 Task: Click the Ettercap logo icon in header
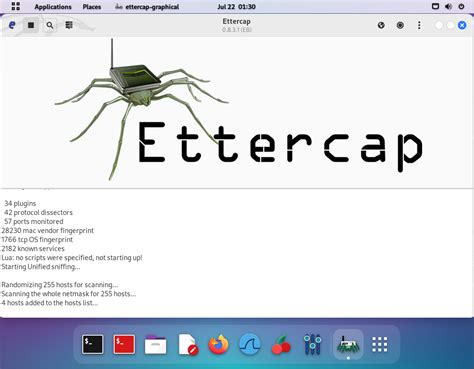(12, 25)
